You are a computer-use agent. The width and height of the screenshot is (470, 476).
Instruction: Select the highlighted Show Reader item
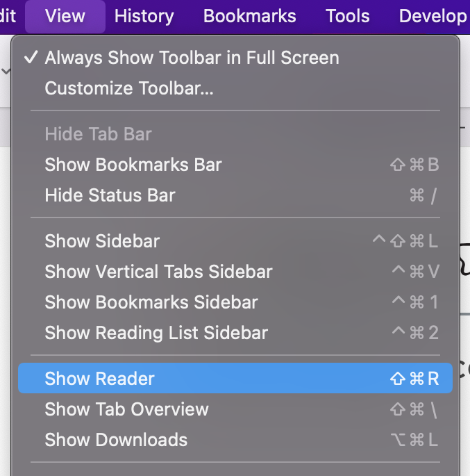235,378
